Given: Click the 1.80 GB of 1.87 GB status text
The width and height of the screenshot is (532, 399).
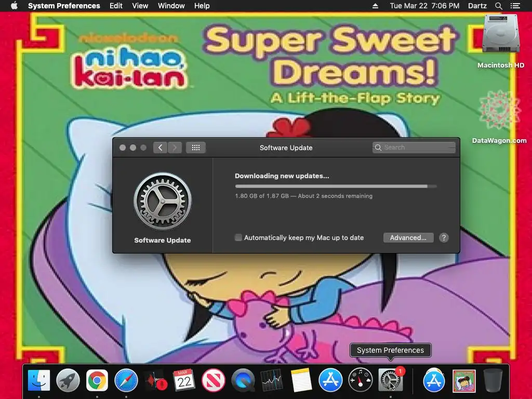Looking at the screenshot, I should [x=303, y=196].
